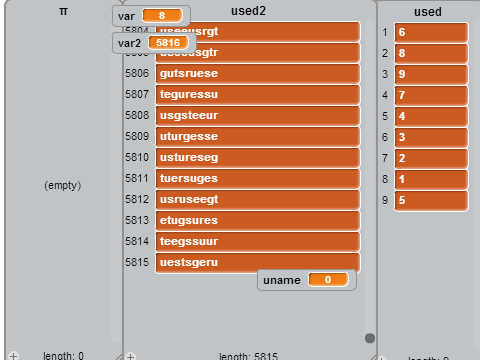Click the used2 list scrollbar handle
The height and width of the screenshot is (360, 480).
[370, 338]
